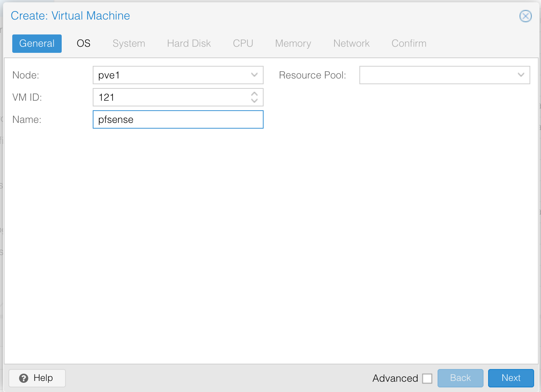Open the Resource Pool dropdown
Viewport: 541px width, 392px height.
point(521,75)
